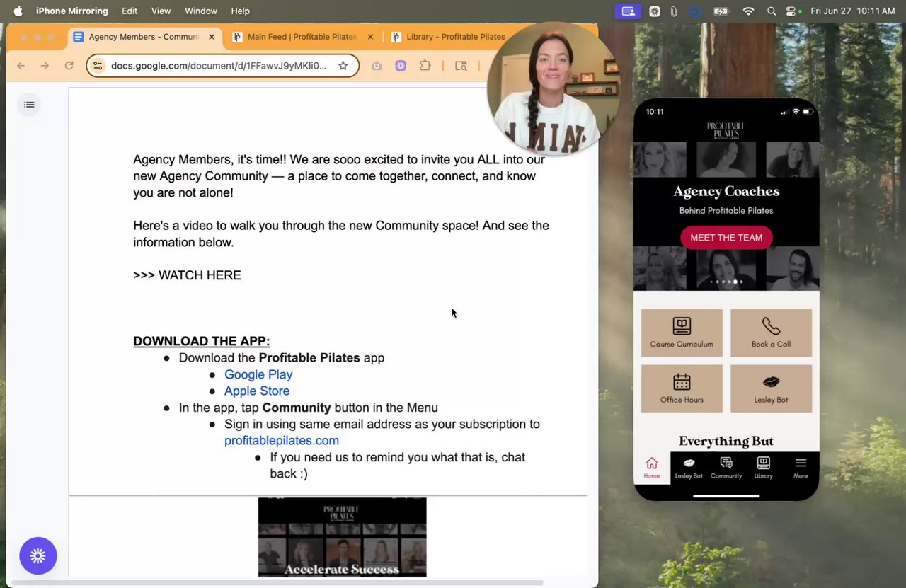Switch to the Agency Members Google Docs tab

[x=144, y=37]
